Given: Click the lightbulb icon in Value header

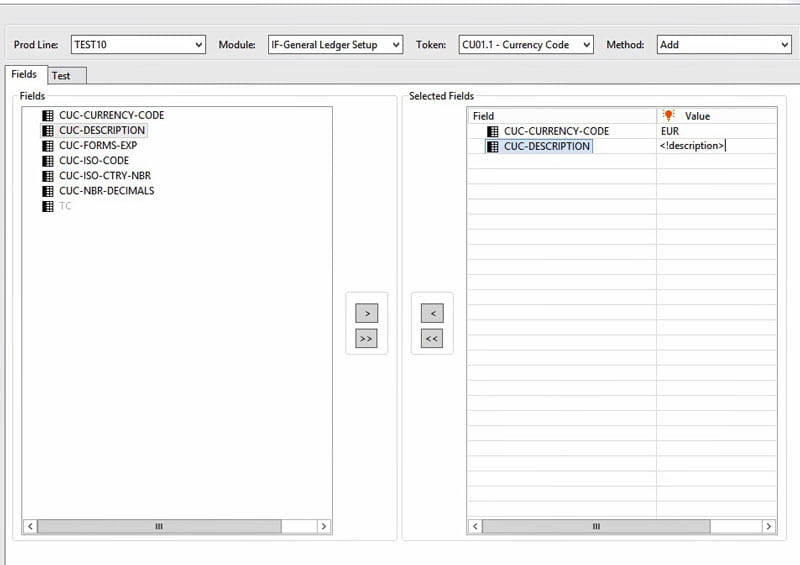Looking at the screenshot, I should [x=668, y=115].
